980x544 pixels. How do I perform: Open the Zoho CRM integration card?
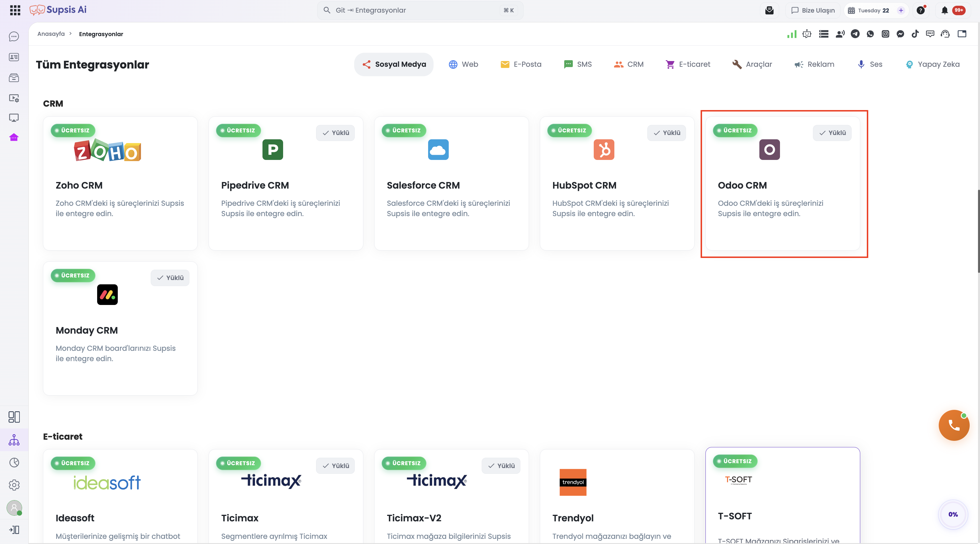coord(120,183)
